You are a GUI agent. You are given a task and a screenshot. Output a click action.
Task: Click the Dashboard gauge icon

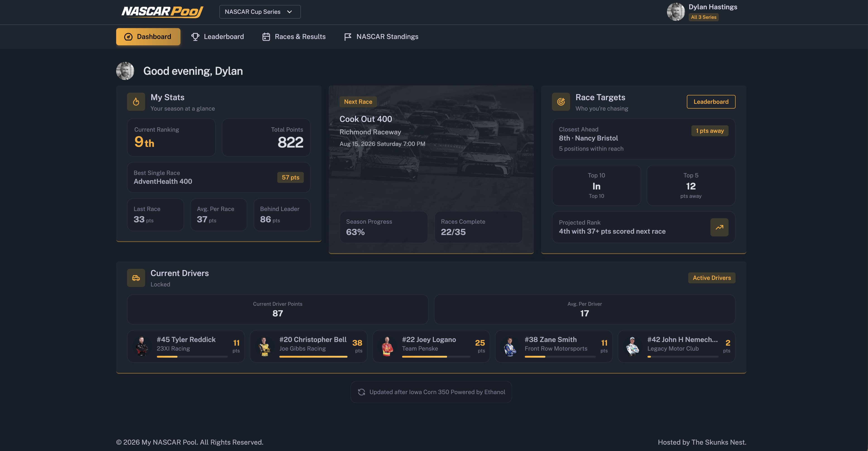(128, 37)
